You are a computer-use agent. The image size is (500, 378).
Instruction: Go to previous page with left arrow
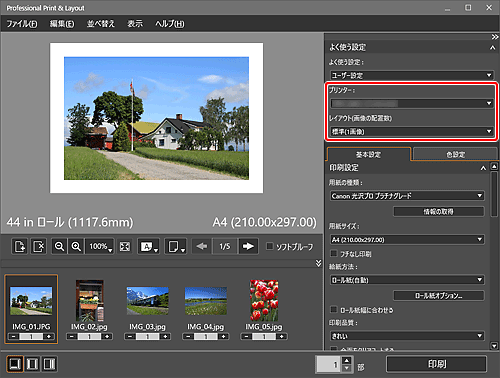click(x=202, y=246)
